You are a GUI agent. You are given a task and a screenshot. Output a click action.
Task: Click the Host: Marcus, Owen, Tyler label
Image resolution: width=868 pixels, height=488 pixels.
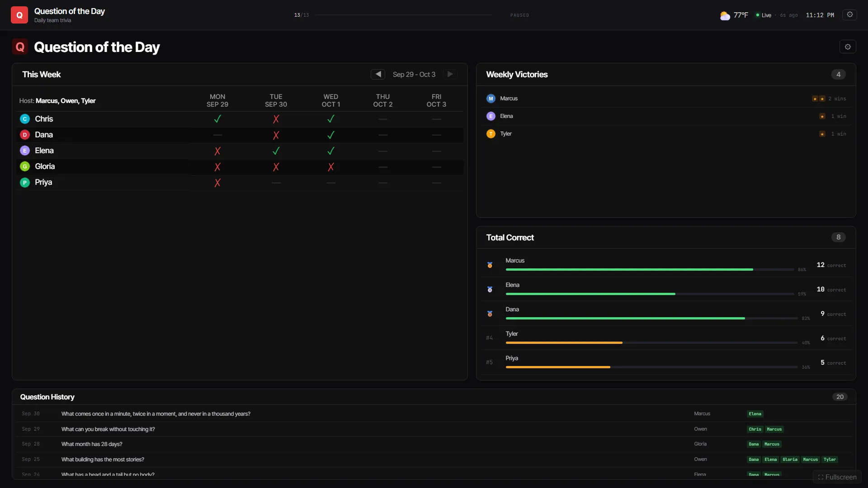pyautogui.click(x=57, y=101)
